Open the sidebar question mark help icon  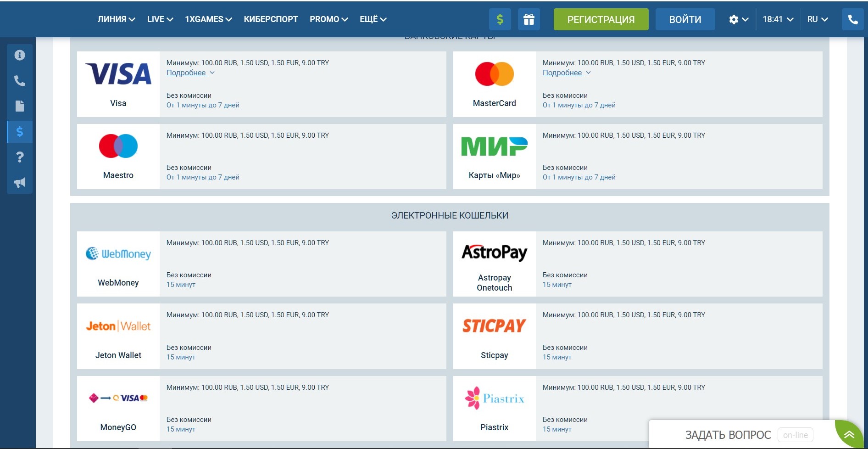point(20,157)
